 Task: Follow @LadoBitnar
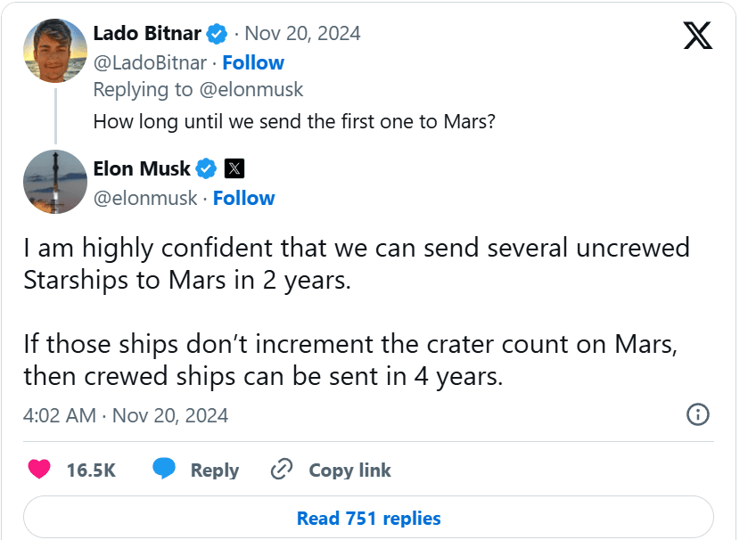[252, 62]
